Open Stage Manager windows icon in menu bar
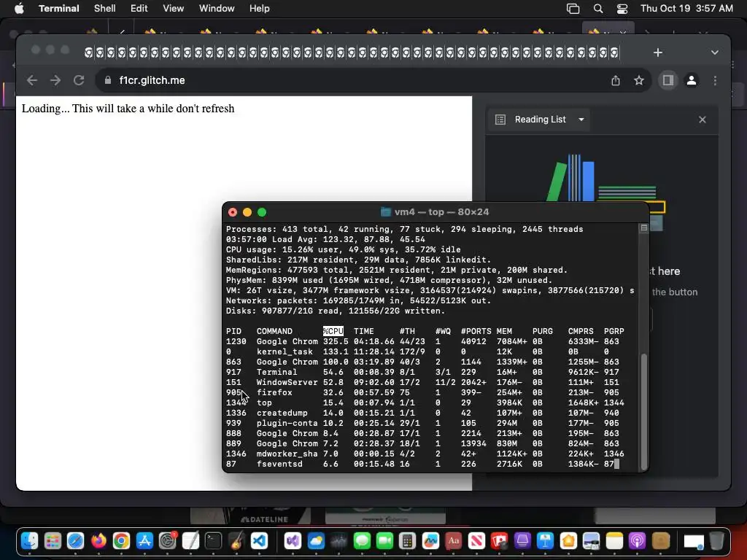 (573, 9)
